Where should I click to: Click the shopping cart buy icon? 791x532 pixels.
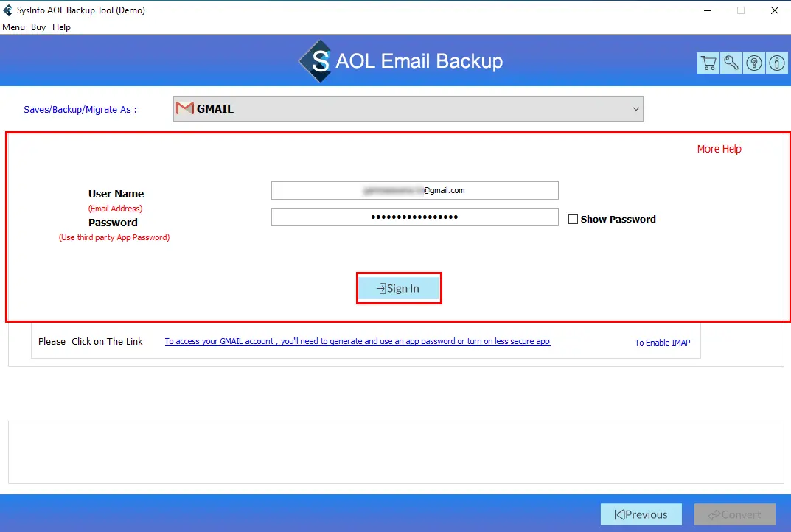[x=708, y=63]
